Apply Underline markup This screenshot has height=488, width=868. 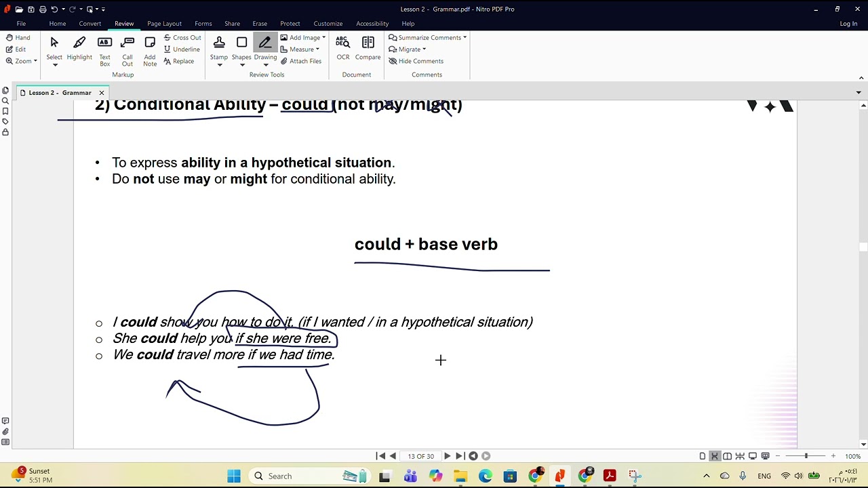click(x=182, y=49)
